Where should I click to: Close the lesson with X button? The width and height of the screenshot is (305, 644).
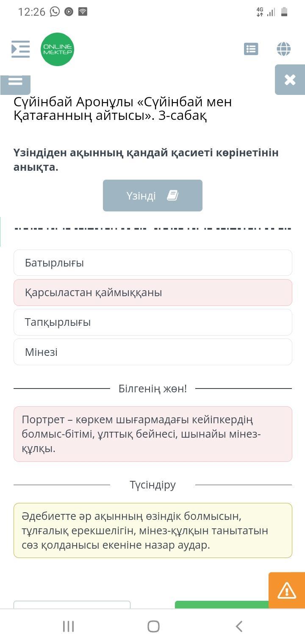click(x=290, y=80)
